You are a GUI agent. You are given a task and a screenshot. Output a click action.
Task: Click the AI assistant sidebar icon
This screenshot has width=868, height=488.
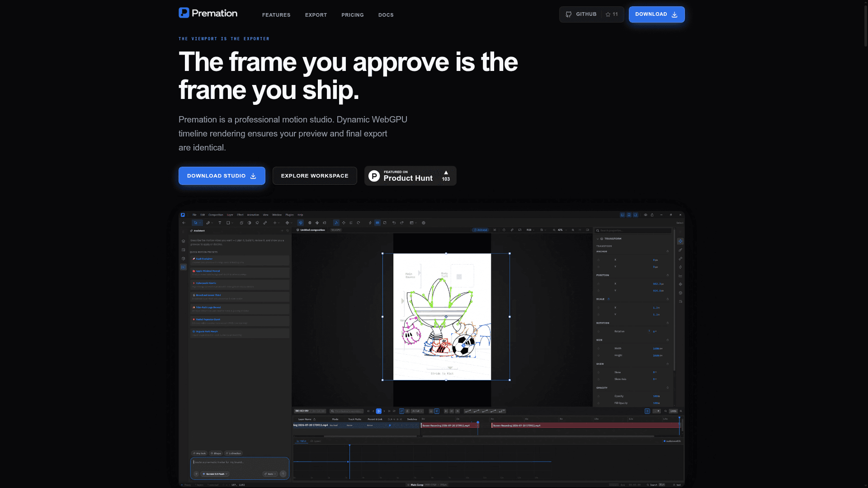[x=183, y=267]
